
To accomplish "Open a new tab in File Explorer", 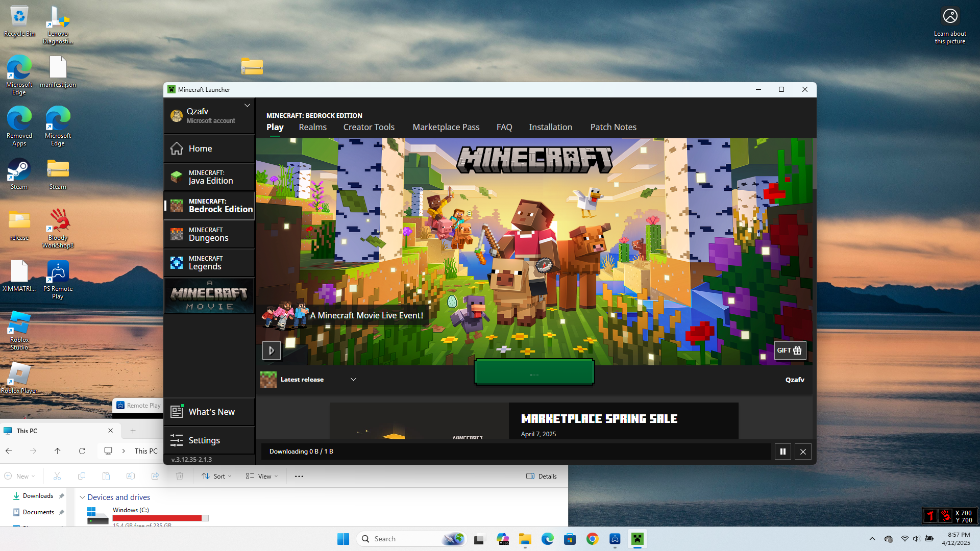I will click(133, 431).
